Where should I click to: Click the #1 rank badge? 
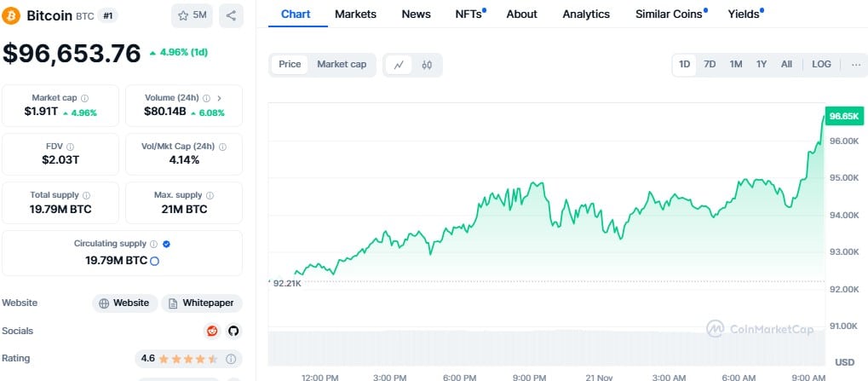point(108,15)
